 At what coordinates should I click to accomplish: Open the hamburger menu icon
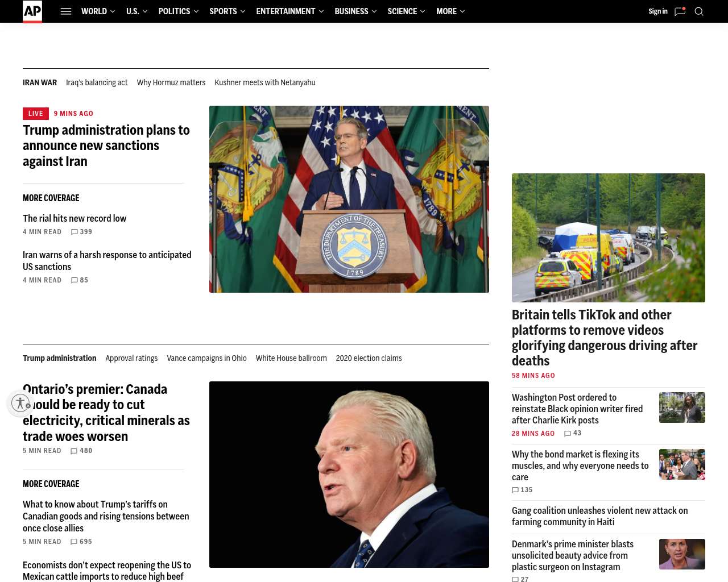[66, 11]
